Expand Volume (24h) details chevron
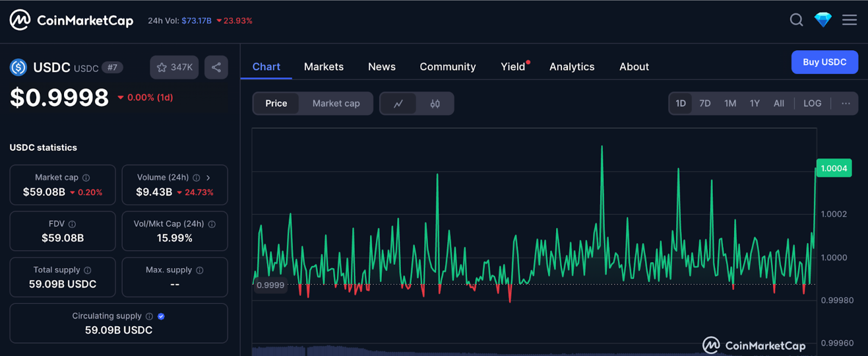This screenshot has width=868, height=356. pos(208,177)
